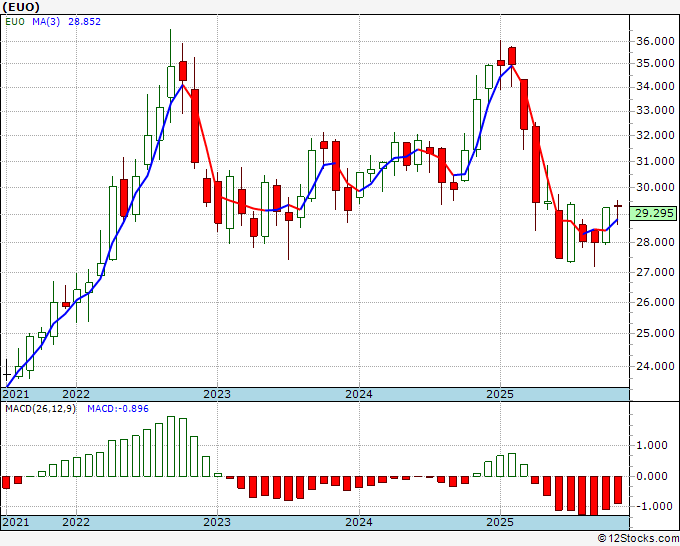Click the MACD(26,12,9) indicator label

coord(40,409)
